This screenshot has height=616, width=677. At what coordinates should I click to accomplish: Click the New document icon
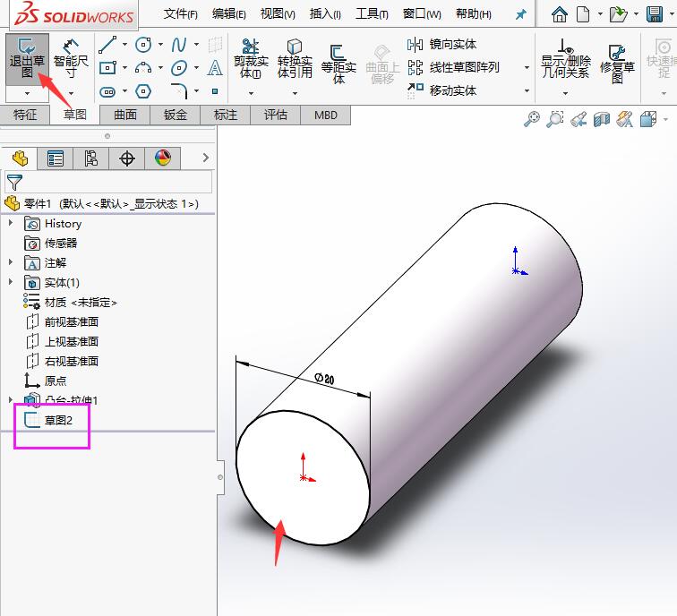click(583, 14)
